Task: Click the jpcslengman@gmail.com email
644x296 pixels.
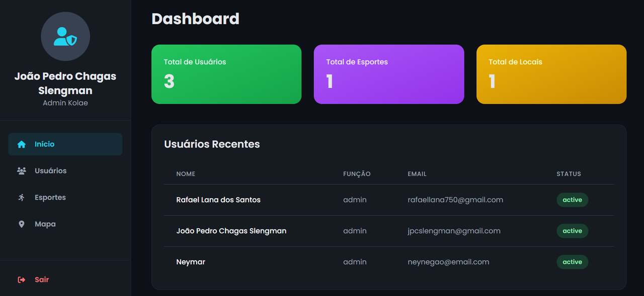Action: click(x=454, y=231)
